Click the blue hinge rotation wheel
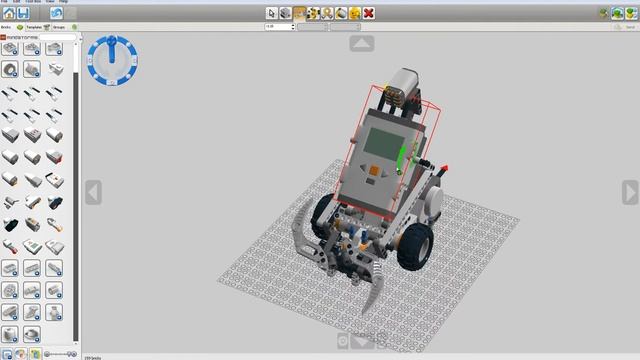The width and height of the screenshot is (640, 360). [112, 60]
